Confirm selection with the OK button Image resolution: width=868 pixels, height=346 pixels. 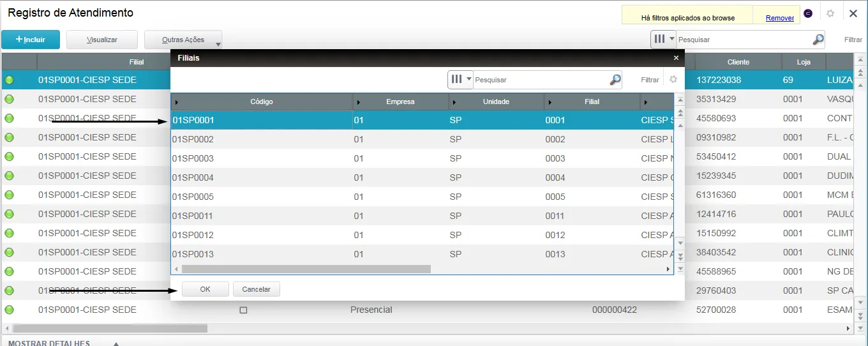pyautogui.click(x=205, y=289)
